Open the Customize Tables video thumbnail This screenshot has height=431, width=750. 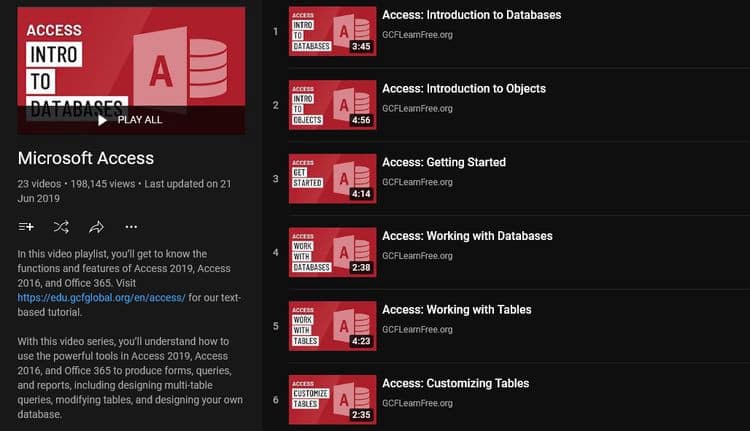coord(332,399)
